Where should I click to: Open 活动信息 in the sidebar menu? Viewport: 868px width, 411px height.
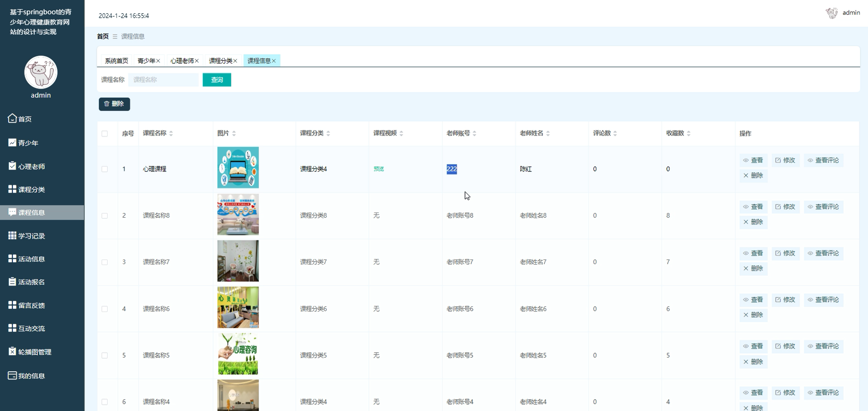click(x=42, y=259)
